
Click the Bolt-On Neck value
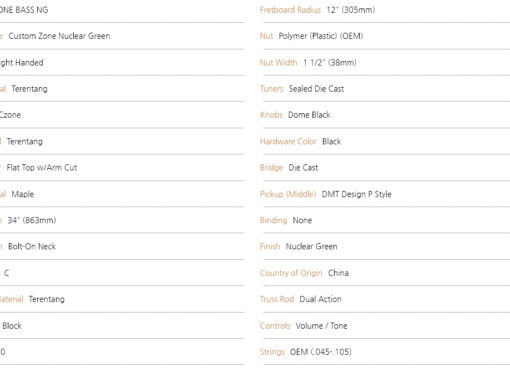point(32,247)
